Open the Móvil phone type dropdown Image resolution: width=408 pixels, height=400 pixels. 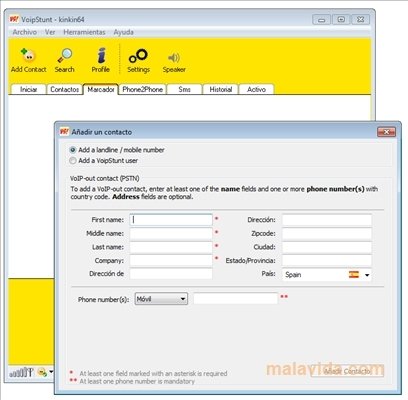161,299
